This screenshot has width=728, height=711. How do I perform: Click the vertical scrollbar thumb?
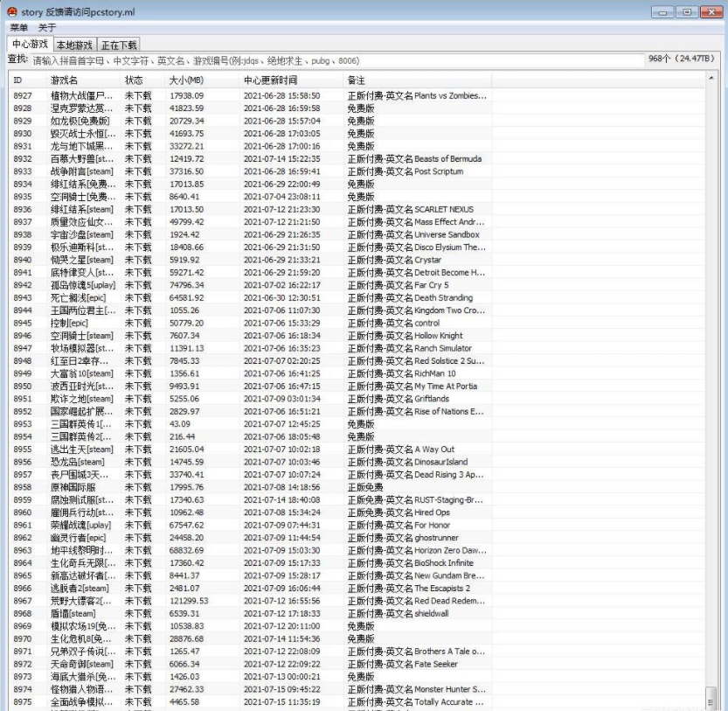coord(711,697)
